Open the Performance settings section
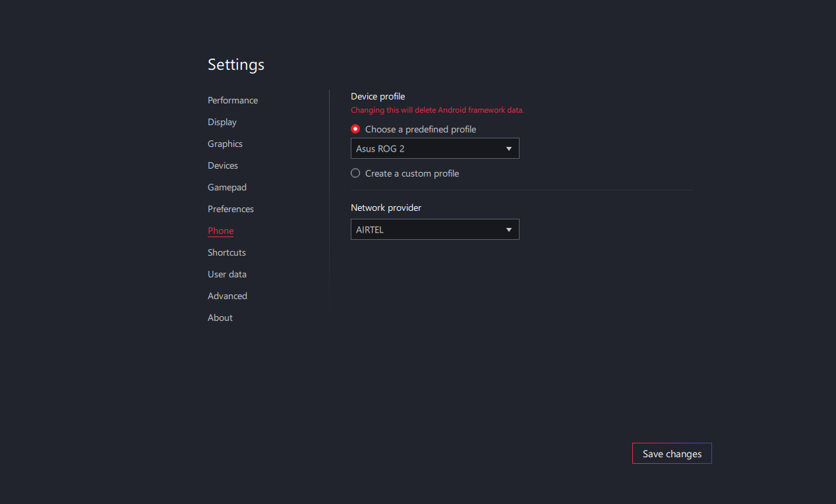Image resolution: width=836 pixels, height=504 pixels. [233, 100]
